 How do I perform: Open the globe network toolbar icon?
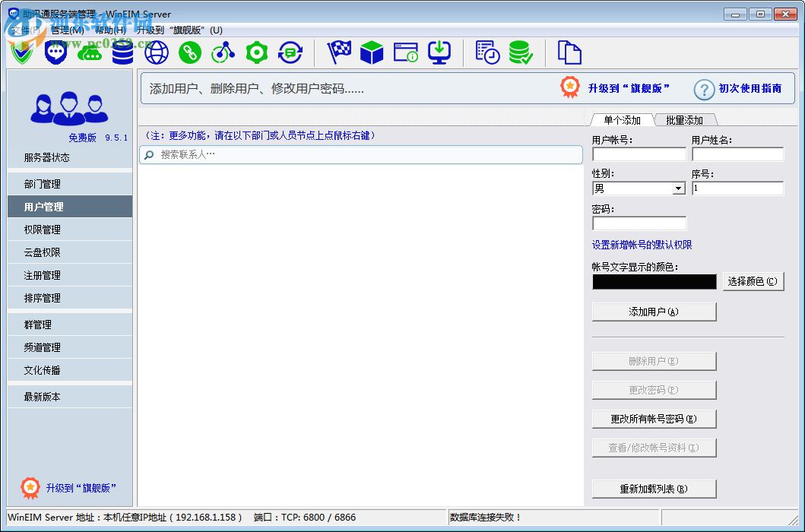tap(156, 52)
